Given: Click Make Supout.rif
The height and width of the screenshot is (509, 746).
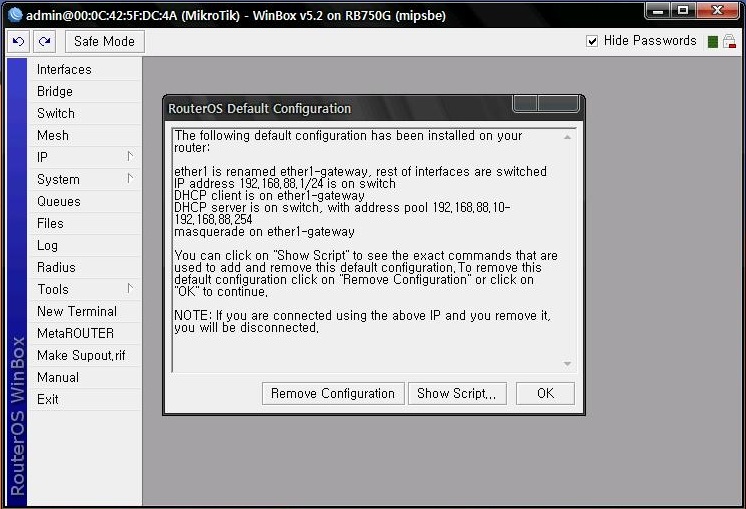Looking at the screenshot, I should point(85,355).
